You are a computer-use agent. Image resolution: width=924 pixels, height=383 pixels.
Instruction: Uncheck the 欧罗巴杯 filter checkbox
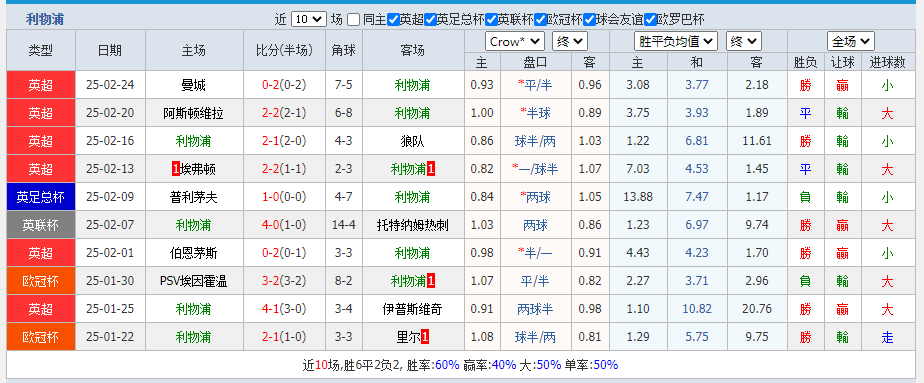pos(650,19)
